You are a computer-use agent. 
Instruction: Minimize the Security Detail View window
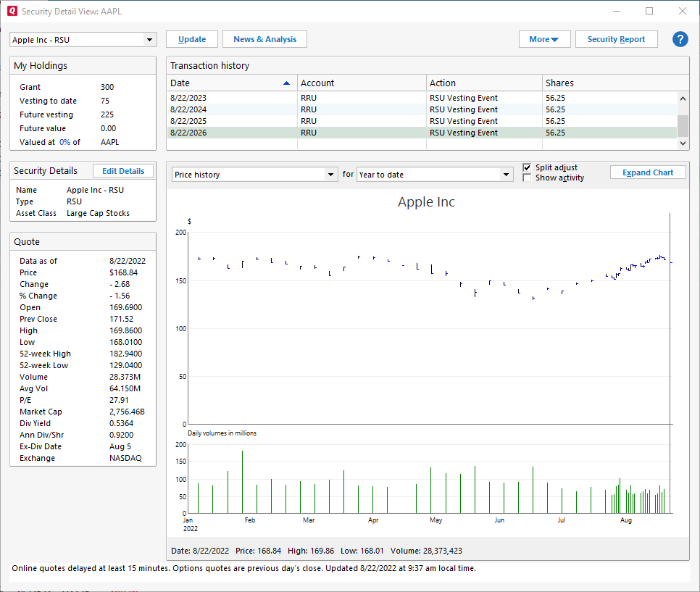click(617, 11)
